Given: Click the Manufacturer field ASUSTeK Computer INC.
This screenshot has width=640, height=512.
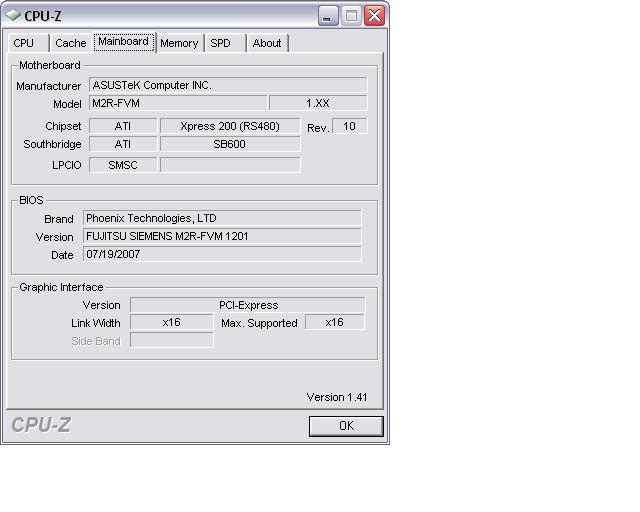Looking at the screenshot, I should (228, 85).
